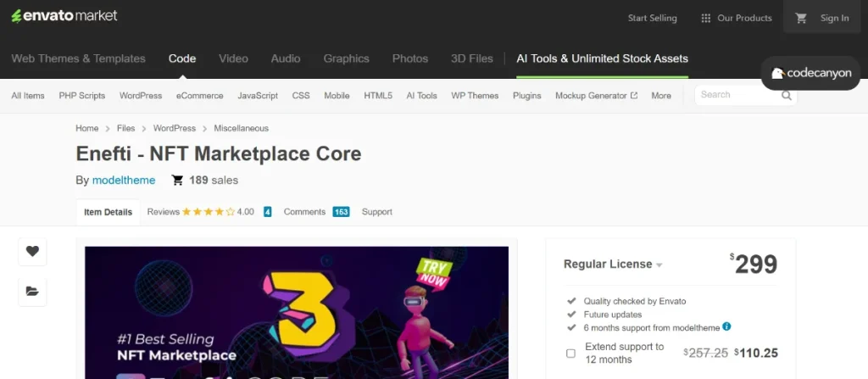Switch to the Comments tab
This screenshot has height=379, width=868.
[x=304, y=212]
